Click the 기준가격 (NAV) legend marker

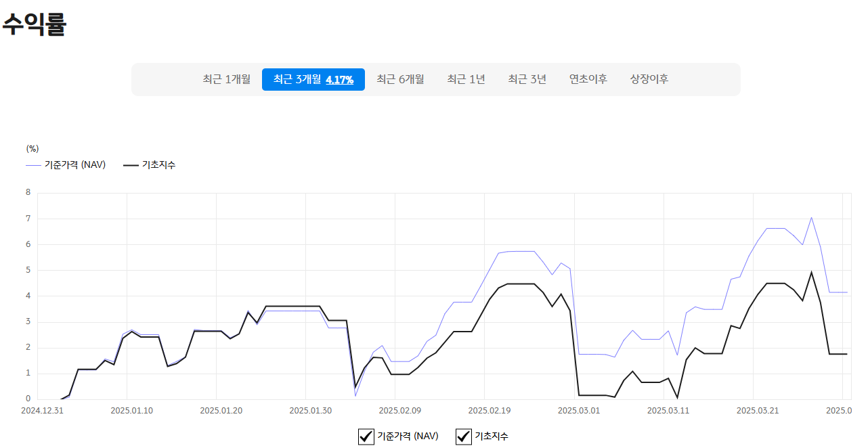[32, 164]
